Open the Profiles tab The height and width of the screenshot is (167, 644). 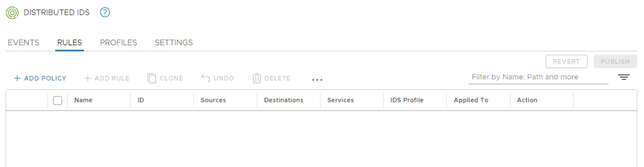[x=118, y=42]
